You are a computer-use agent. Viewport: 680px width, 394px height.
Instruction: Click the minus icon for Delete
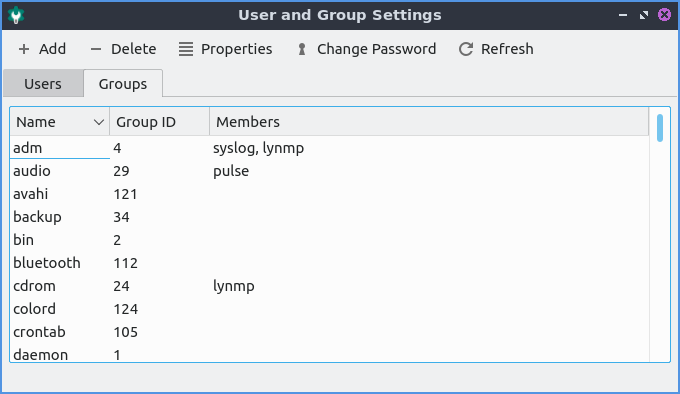coord(96,49)
